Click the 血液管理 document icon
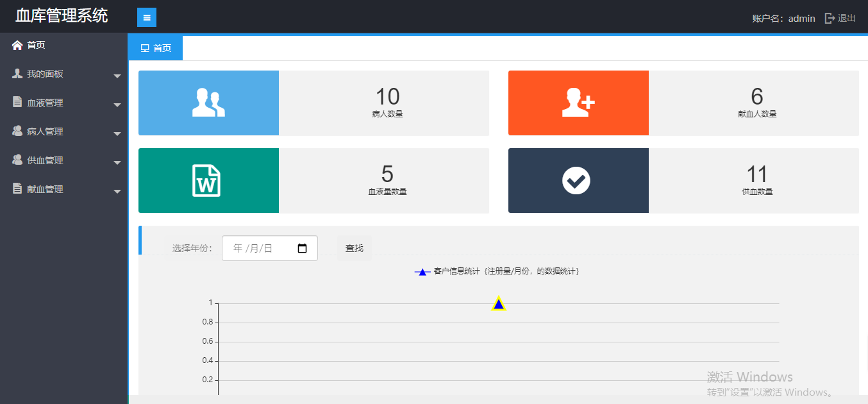868x404 pixels. pos(17,102)
